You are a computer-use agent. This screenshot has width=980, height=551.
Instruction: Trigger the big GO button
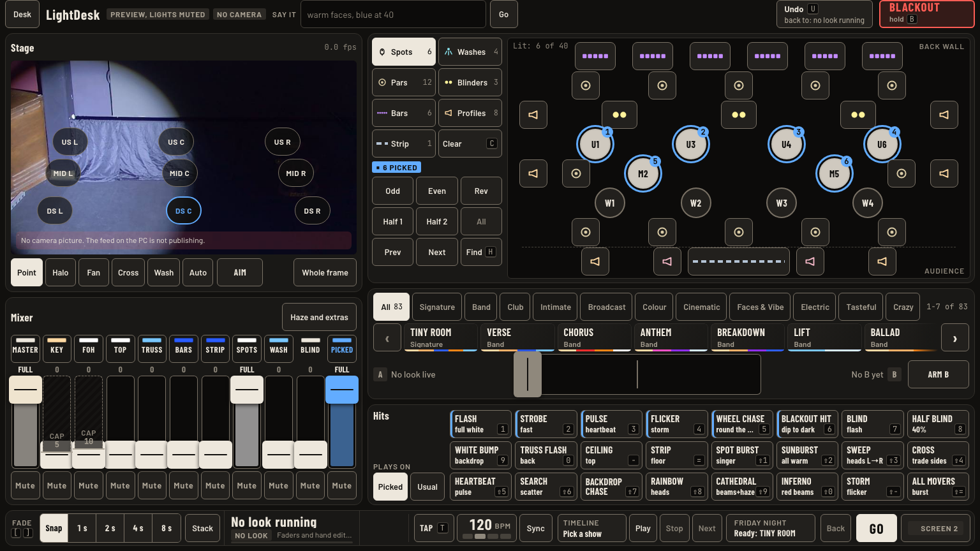click(877, 528)
